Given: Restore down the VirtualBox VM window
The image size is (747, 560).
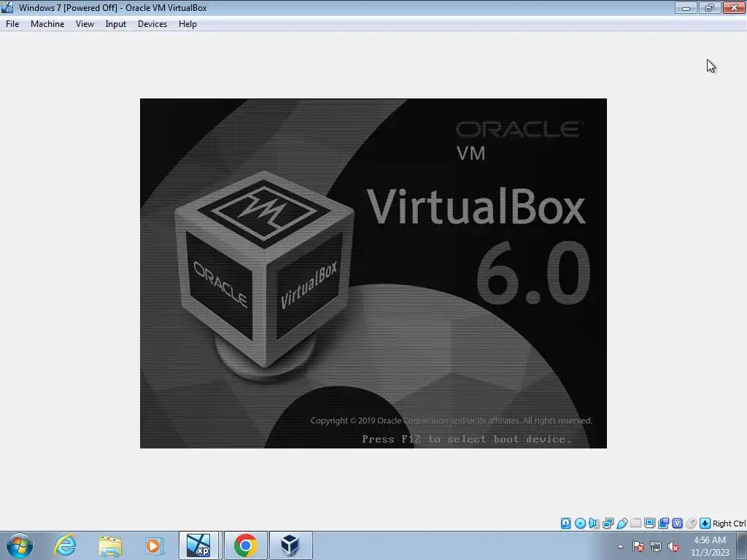Looking at the screenshot, I should 709,7.
